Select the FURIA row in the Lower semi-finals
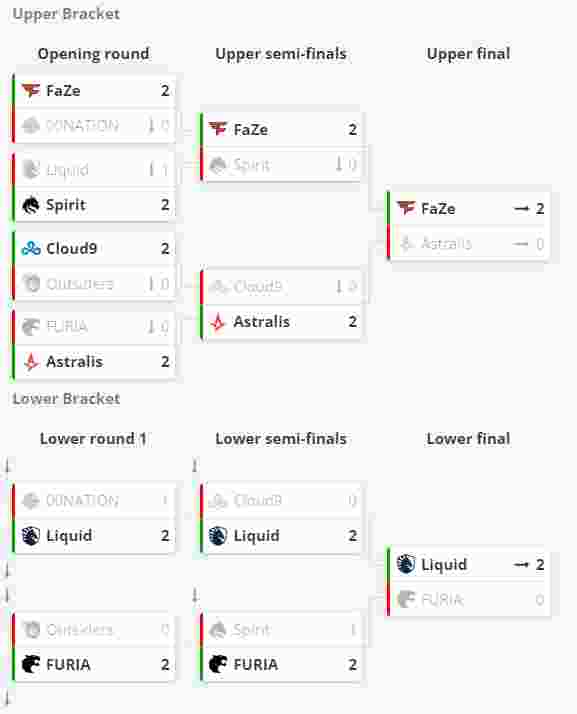The height and width of the screenshot is (714, 577). tap(282, 664)
